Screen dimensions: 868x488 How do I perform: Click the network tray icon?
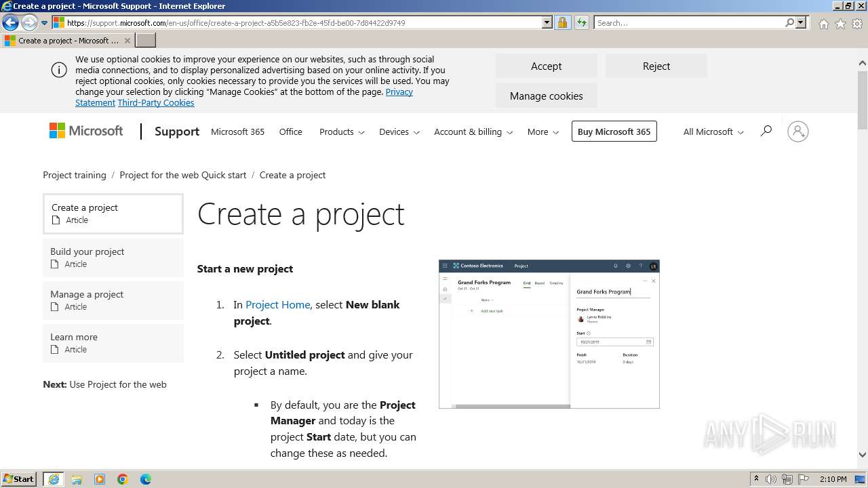(787, 479)
